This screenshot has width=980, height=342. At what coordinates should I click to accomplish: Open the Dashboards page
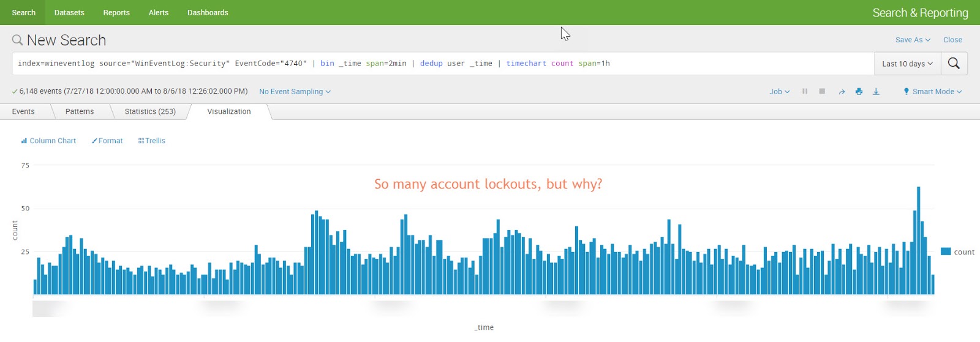point(208,12)
